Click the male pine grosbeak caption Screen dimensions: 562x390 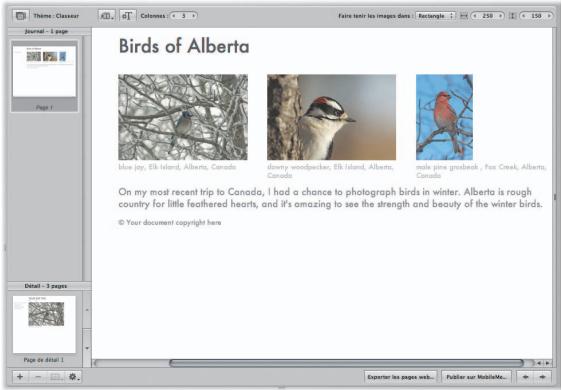(x=481, y=171)
